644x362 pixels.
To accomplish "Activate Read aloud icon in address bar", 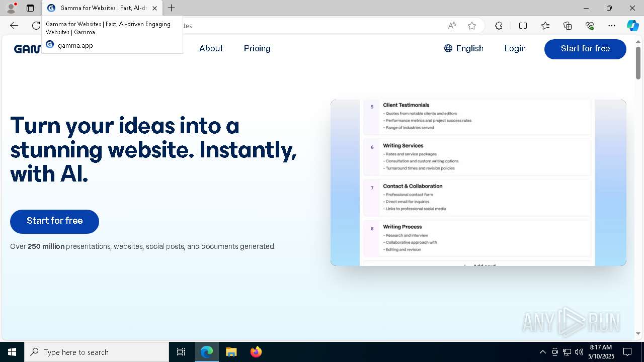I will pyautogui.click(x=452, y=26).
